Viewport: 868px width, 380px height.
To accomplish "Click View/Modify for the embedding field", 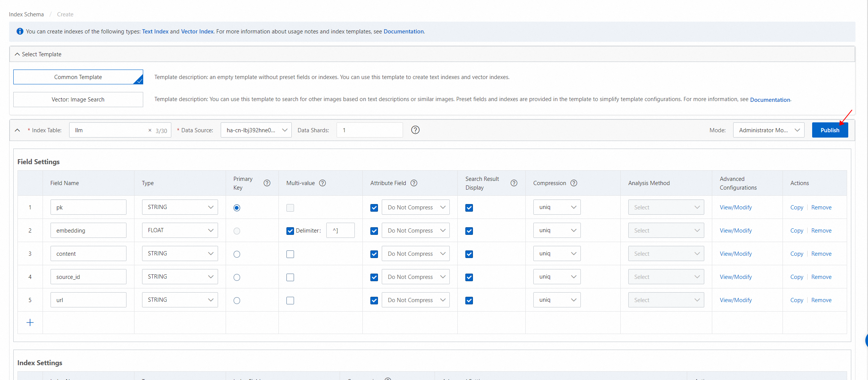I will 736,231.
